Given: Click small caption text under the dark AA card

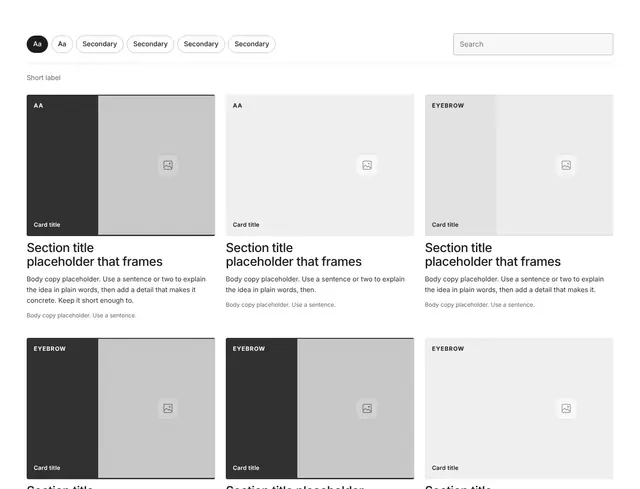Looking at the screenshot, I should point(81,316).
